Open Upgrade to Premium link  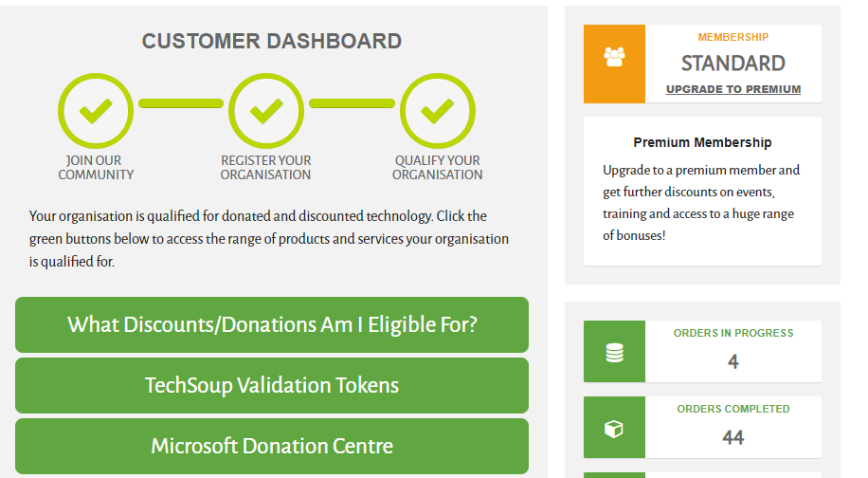pos(732,89)
